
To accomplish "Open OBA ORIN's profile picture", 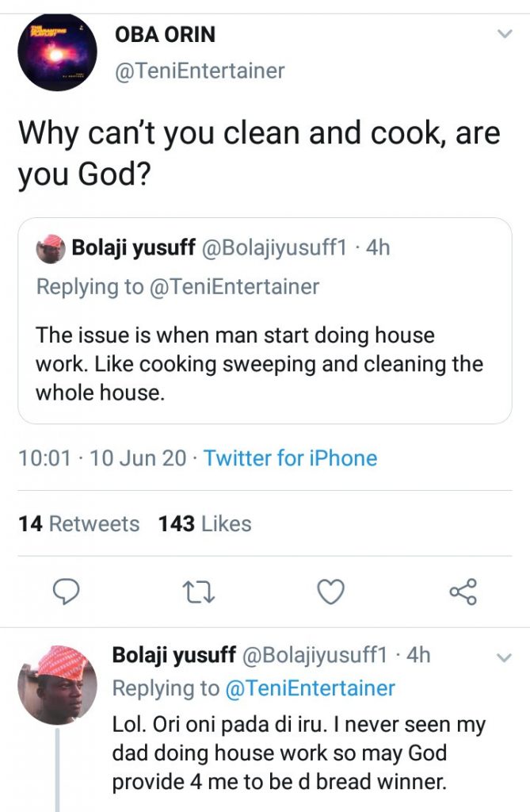I will click(57, 52).
